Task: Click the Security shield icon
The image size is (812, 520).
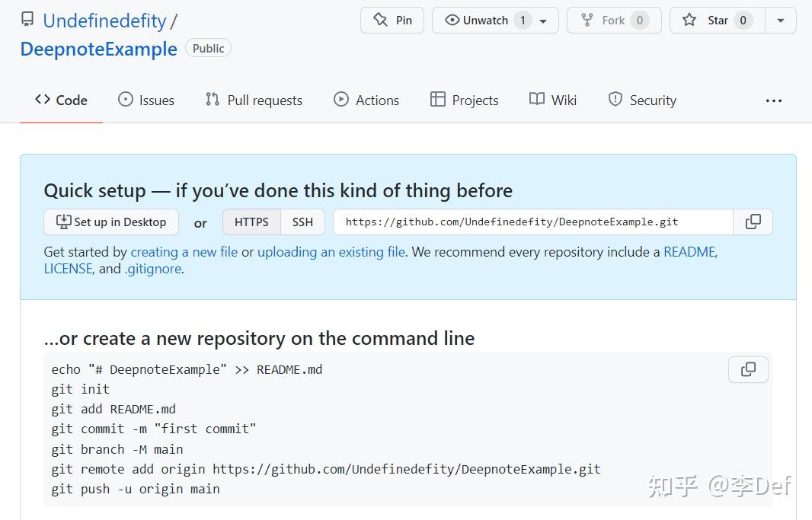Action: pos(614,99)
